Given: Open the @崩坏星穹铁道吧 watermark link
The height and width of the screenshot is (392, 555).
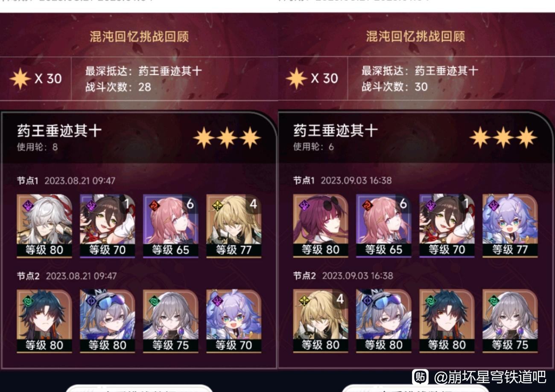Looking at the screenshot, I should tap(490, 377).
